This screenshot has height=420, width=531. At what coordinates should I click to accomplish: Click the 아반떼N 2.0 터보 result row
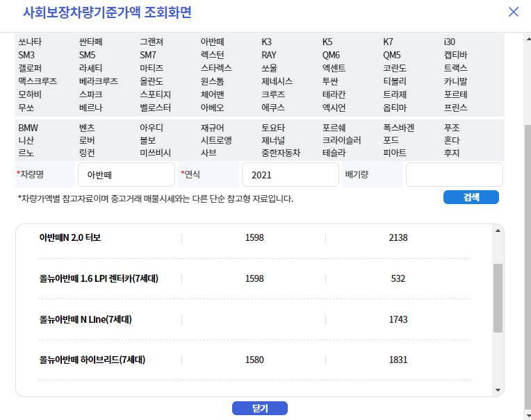[x=254, y=237]
